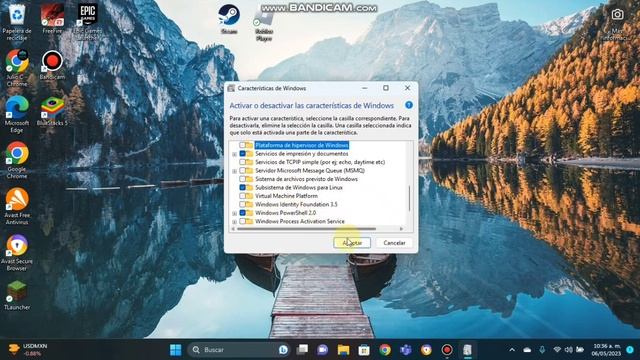Select 'Windows Identity Foundation 3.5' row text

tap(296, 204)
